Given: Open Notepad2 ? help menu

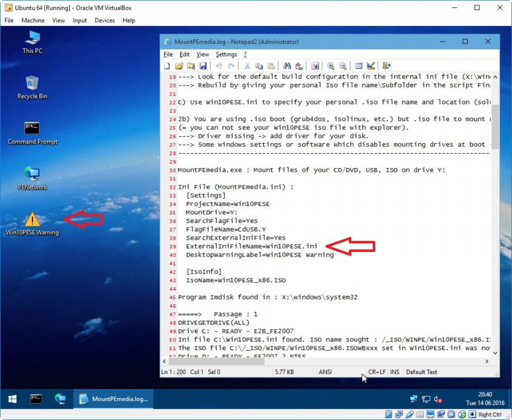Looking at the screenshot, I should (x=245, y=54).
